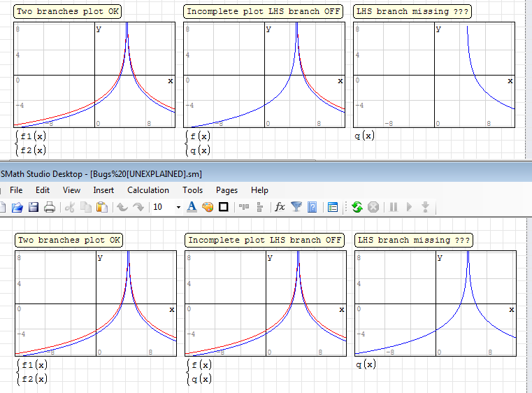Click the Paste clipboard icon

pos(101,207)
